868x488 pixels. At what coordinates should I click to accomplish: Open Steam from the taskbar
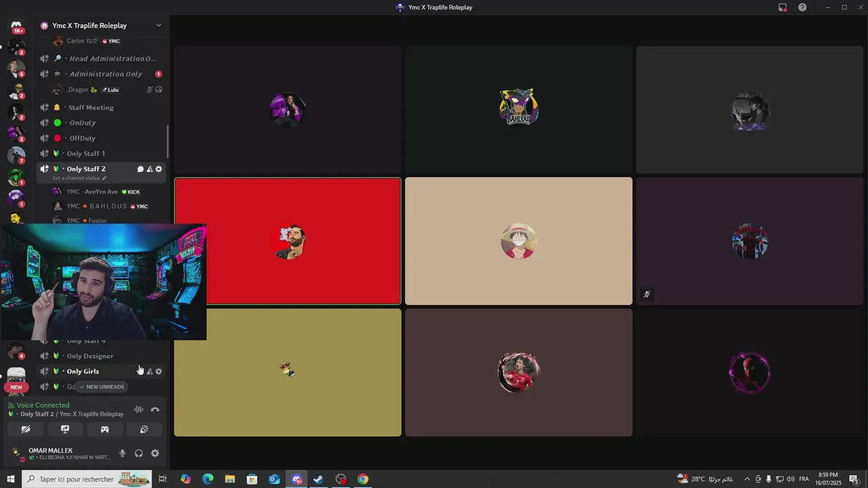coord(318,479)
